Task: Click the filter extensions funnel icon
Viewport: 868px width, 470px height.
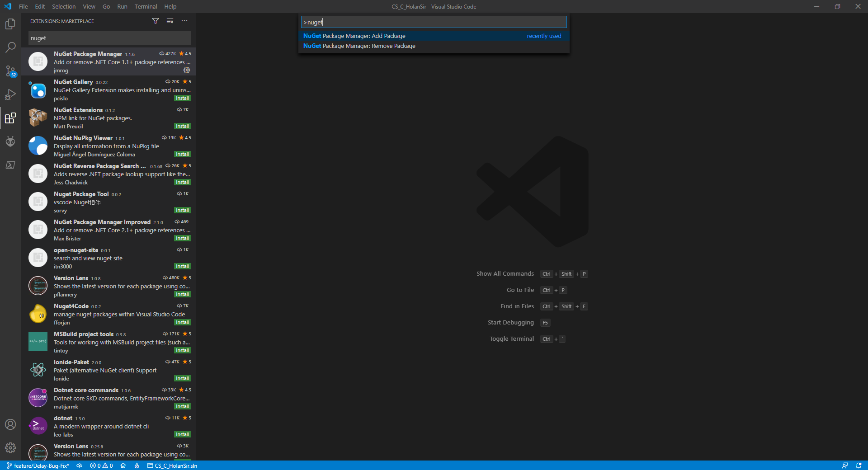Action: [x=156, y=21]
